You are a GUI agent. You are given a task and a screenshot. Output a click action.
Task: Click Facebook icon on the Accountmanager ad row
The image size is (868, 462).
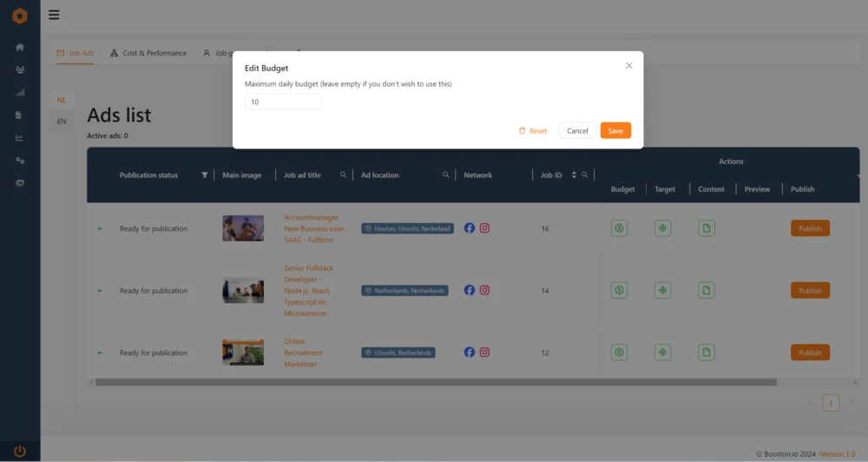tap(470, 228)
